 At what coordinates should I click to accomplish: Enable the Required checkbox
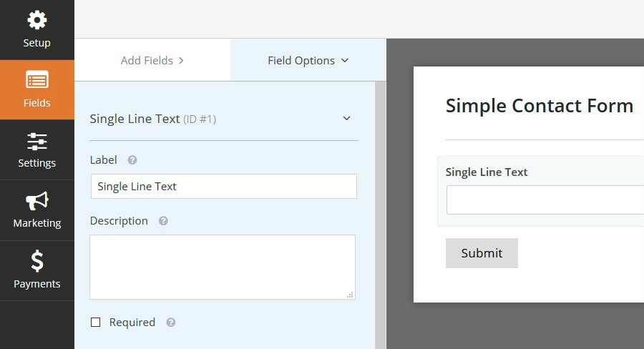click(95, 323)
